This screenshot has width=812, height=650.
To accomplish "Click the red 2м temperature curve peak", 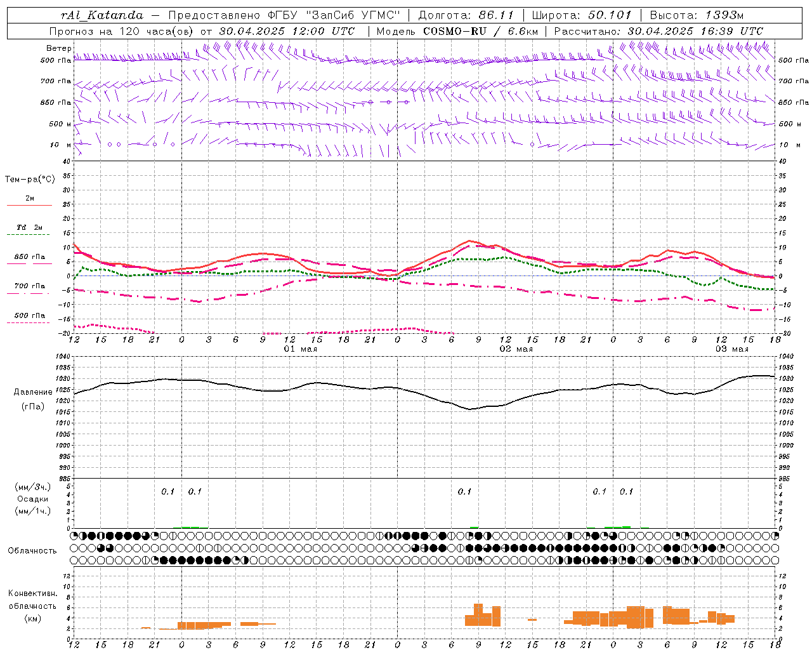I will [469, 241].
